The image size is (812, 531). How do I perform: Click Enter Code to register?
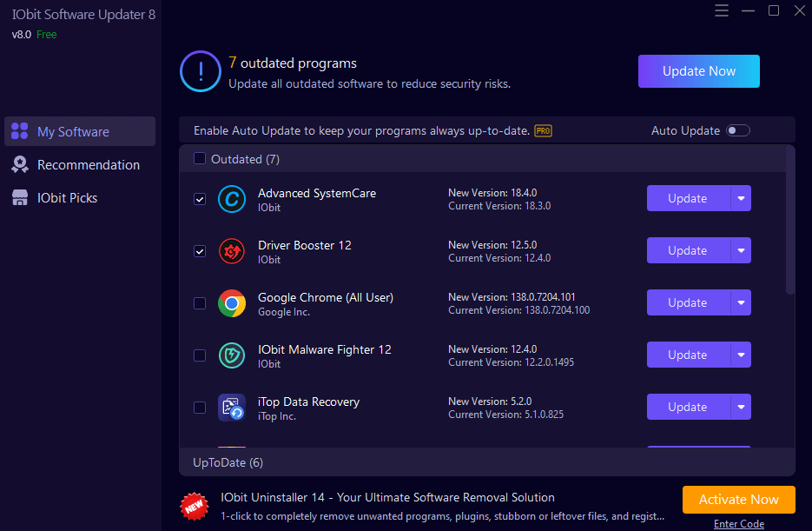pos(738,523)
